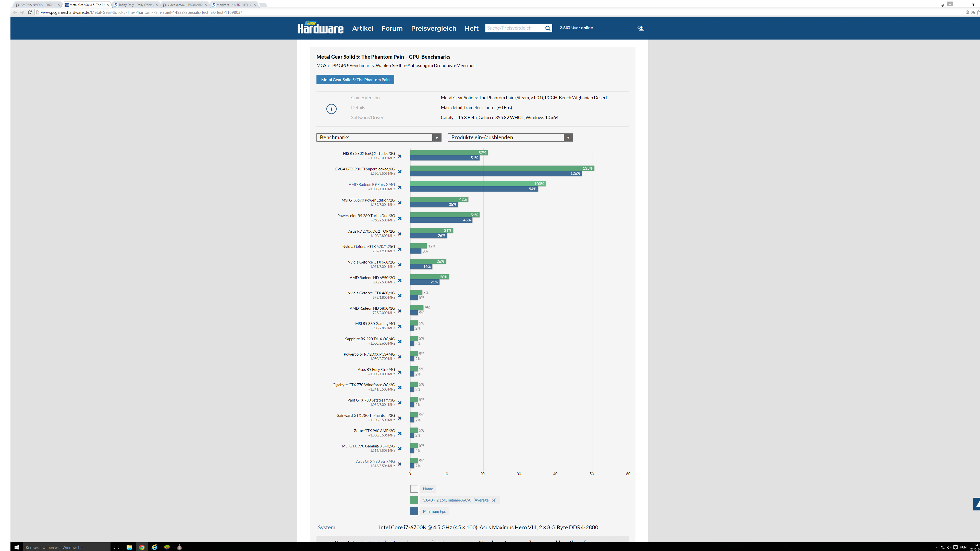Viewport: 980px width, 551px height.
Task: Click the scroll-to-top button at right edge
Action: click(977, 504)
